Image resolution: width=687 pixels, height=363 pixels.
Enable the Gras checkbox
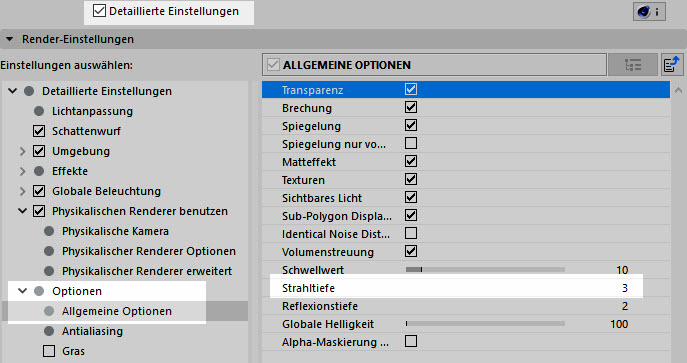tap(49, 351)
